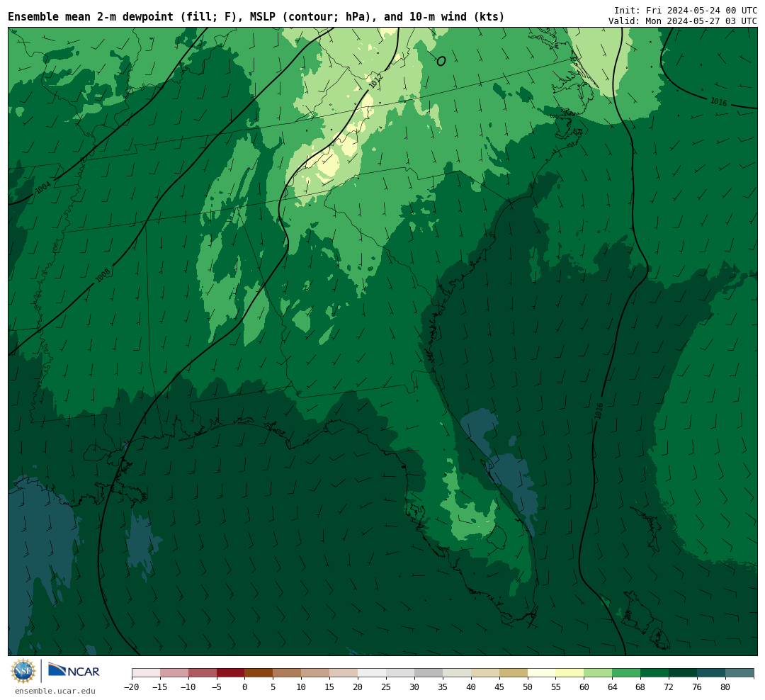
Task: Click the −10 colorbar tick label
Action: pos(188,687)
